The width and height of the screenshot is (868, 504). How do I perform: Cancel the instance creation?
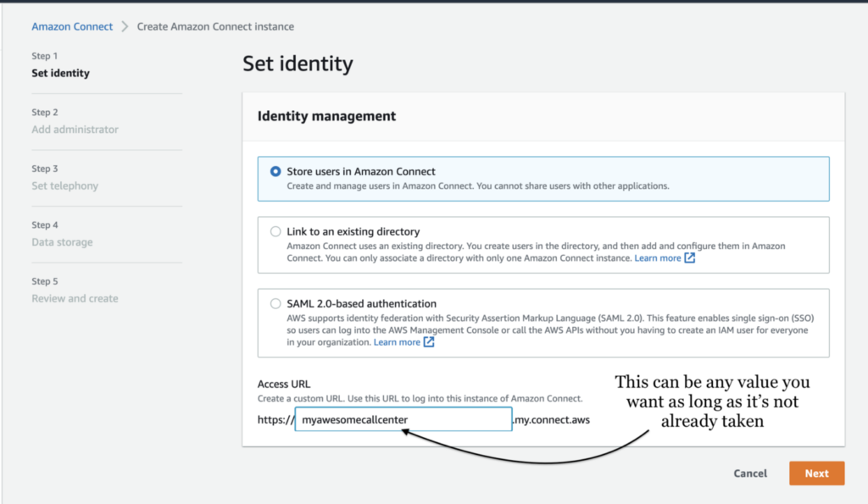(750, 474)
